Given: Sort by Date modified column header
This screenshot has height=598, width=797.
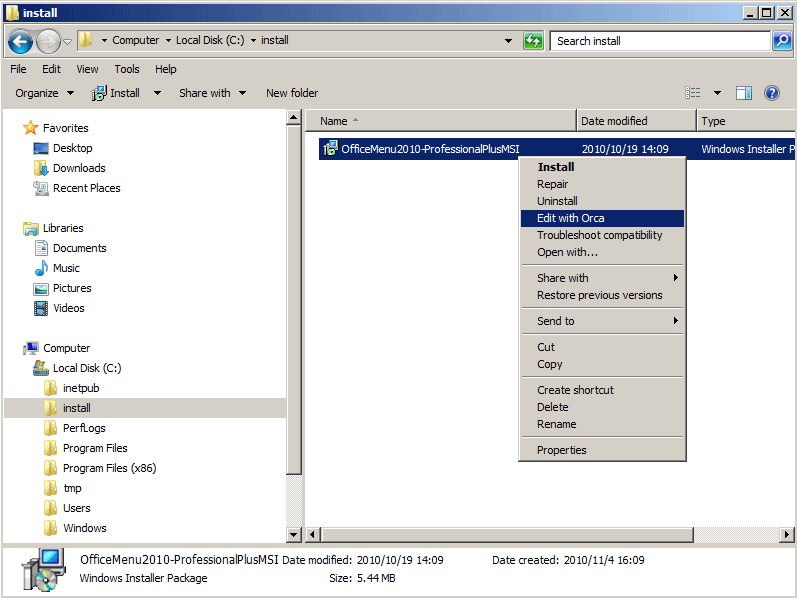Looking at the screenshot, I should [636, 121].
